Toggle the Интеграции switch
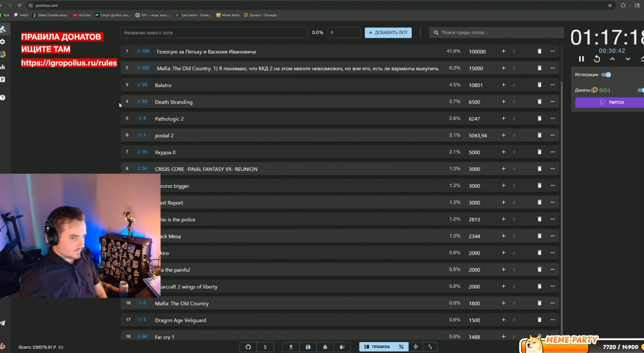This screenshot has height=353, width=644. point(606,75)
